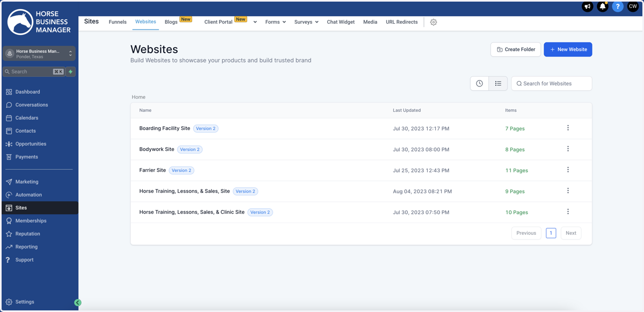Open actions for Horse Training, Lessons, & Sales, Site
The image size is (644, 312).
(568, 191)
